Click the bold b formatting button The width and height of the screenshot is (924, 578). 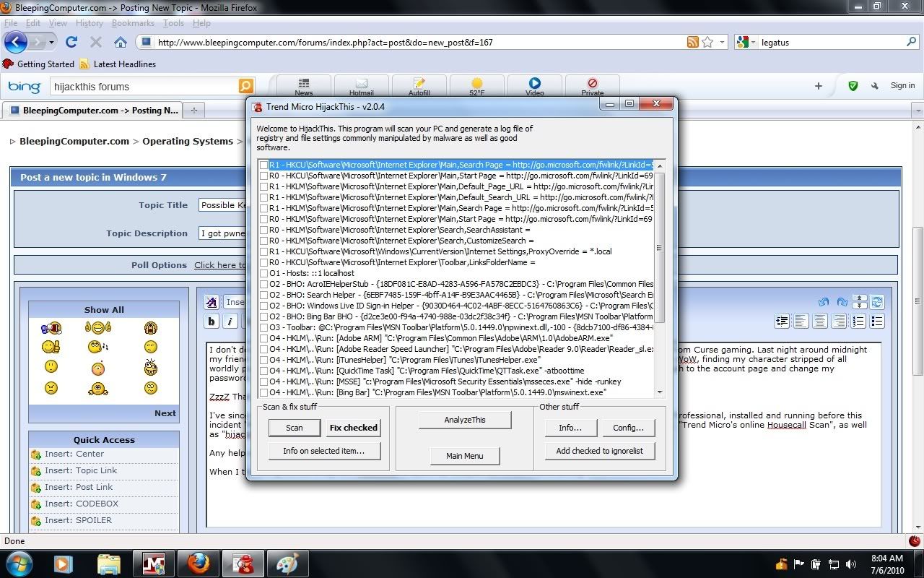coord(212,322)
